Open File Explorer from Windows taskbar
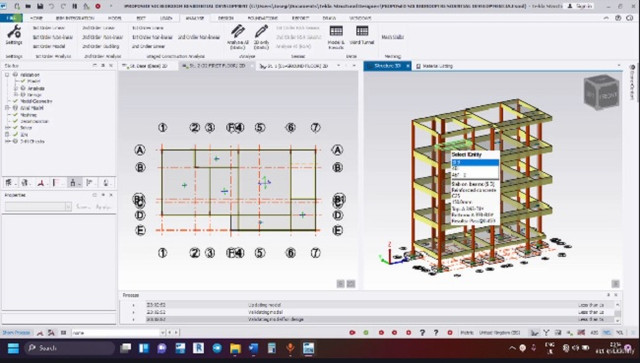640x363 pixels. pos(236,348)
